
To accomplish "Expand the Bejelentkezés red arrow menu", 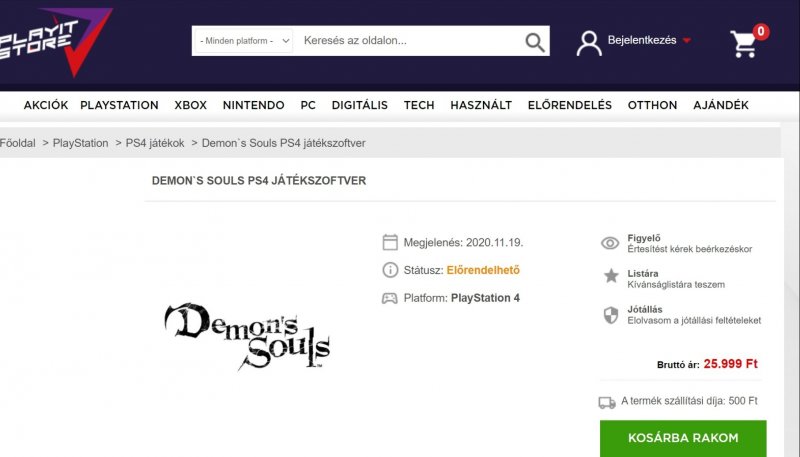I will (x=687, y=40).
